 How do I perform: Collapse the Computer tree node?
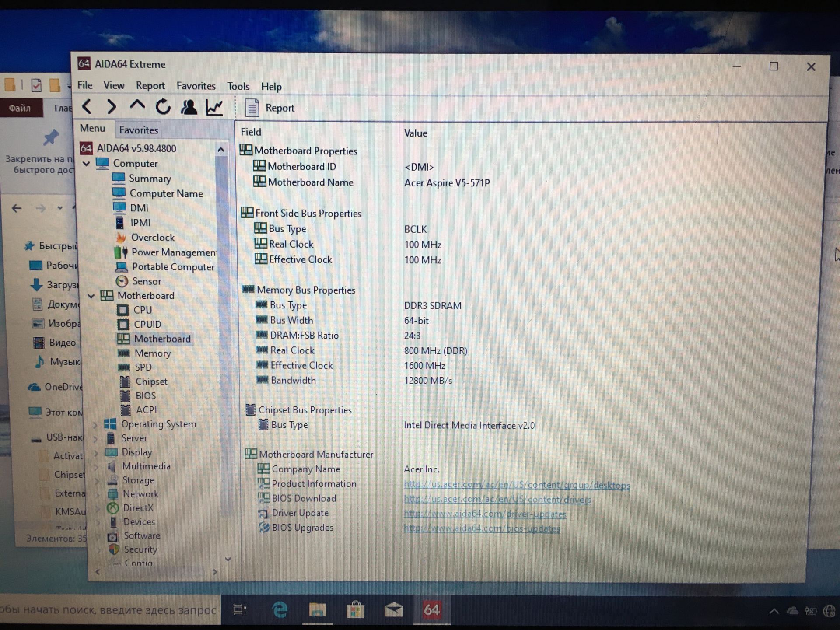87,164
